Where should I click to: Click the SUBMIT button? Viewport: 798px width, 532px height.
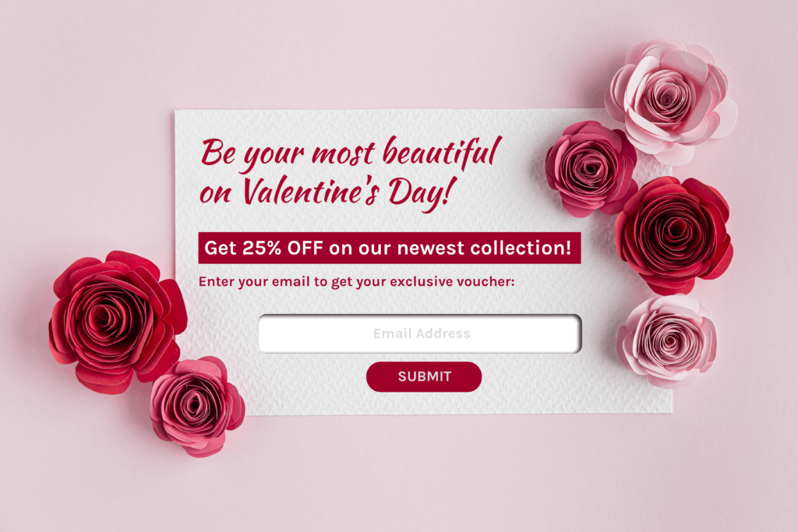pos(424,377)
